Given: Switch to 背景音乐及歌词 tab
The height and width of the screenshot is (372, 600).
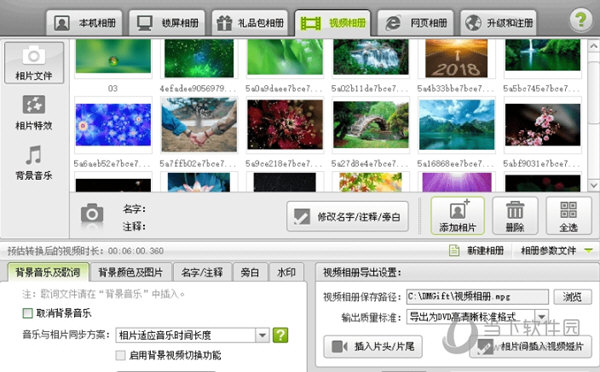Looking at the screenshot, I should point(48,272).
